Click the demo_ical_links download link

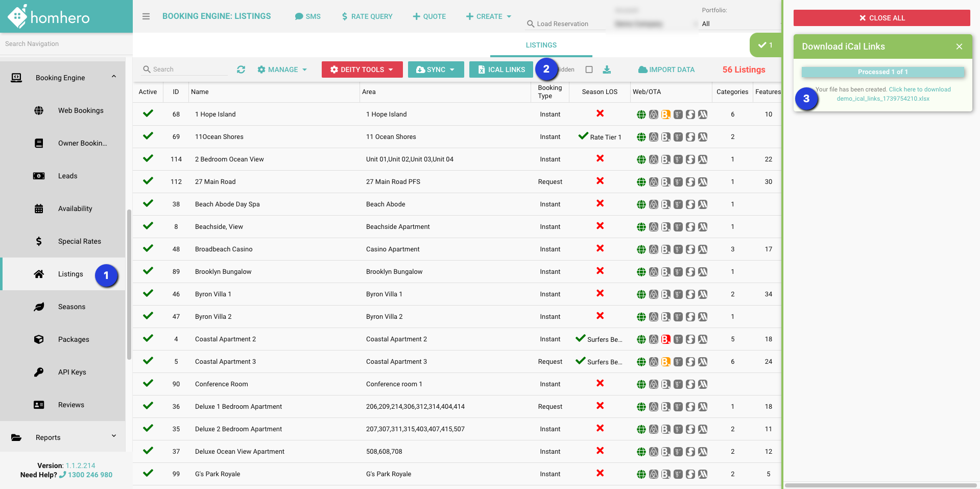click(x=883, y=99)
